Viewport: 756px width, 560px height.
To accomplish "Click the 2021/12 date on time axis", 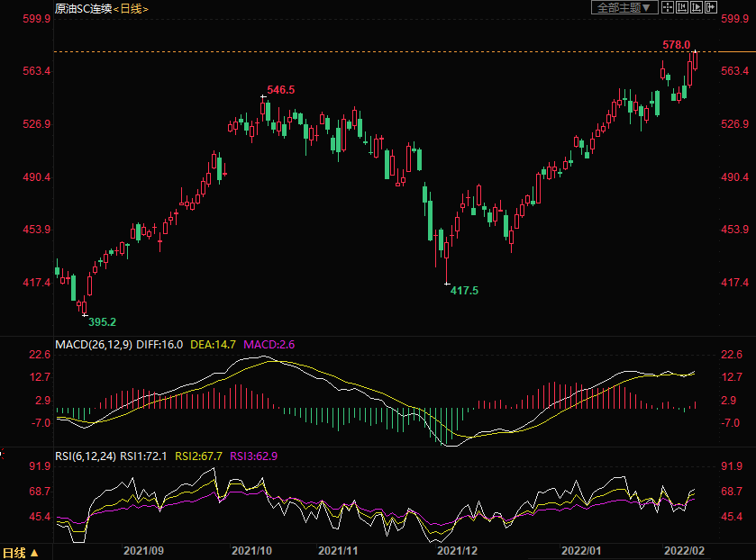I will tap(456, 549).
